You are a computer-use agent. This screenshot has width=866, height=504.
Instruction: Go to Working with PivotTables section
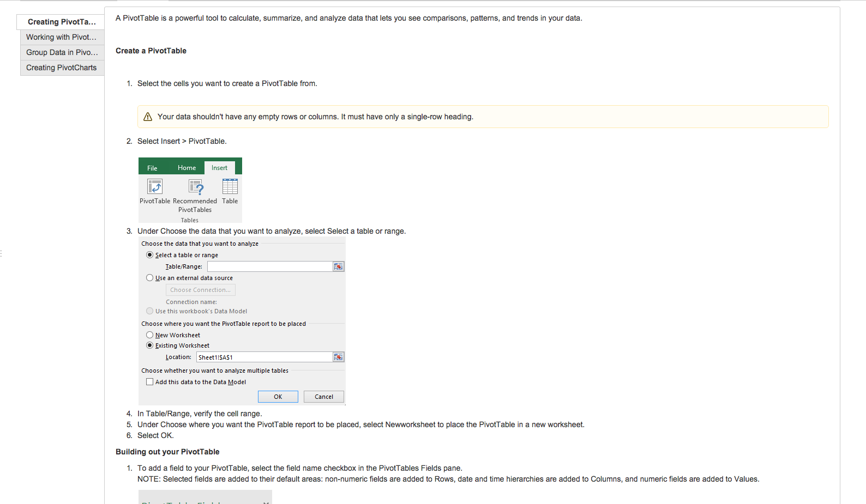(x=62, y=37)
